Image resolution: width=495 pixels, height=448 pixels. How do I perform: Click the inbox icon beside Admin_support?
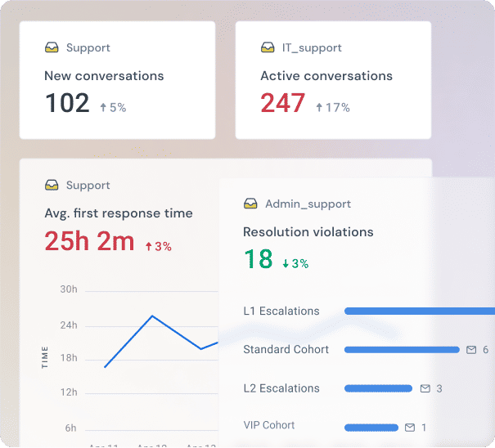(x=250, y=204)
